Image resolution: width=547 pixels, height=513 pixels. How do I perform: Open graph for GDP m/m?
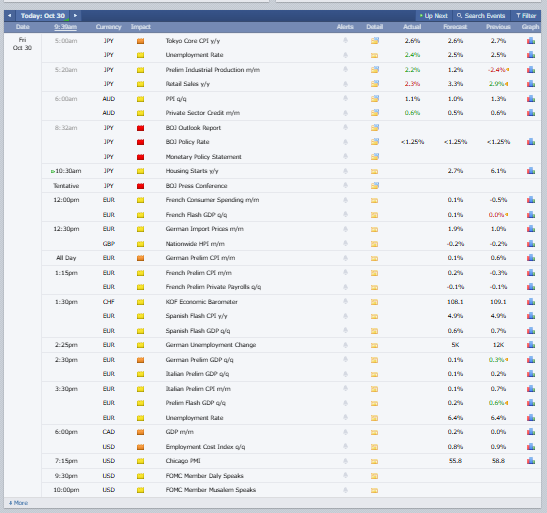click(531, 432)
